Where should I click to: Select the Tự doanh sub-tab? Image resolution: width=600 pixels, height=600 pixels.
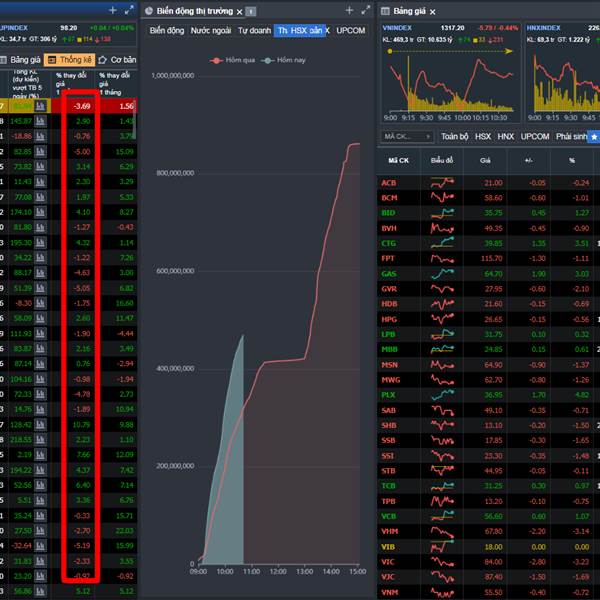[x=254, y=31]
